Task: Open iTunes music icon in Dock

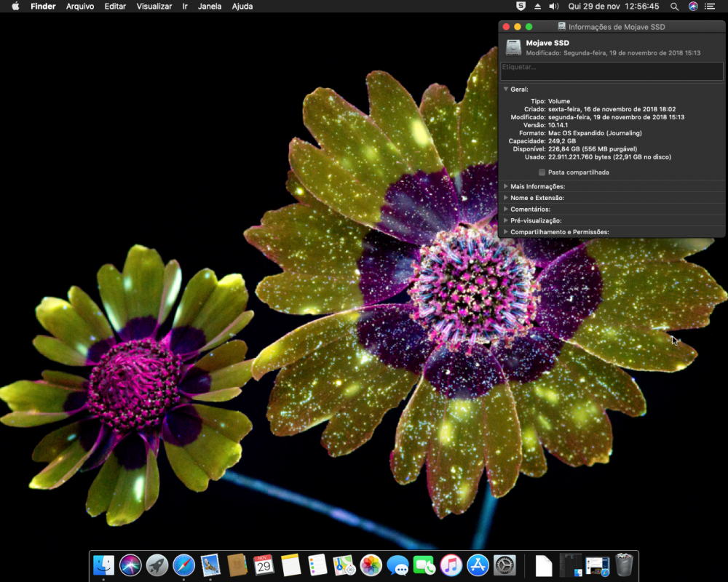Action: 451,565
